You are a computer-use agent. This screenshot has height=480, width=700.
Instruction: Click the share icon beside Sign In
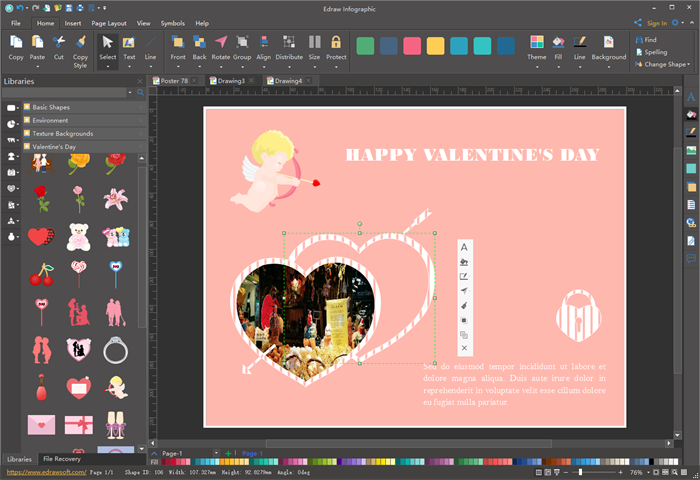pos(638,22)
